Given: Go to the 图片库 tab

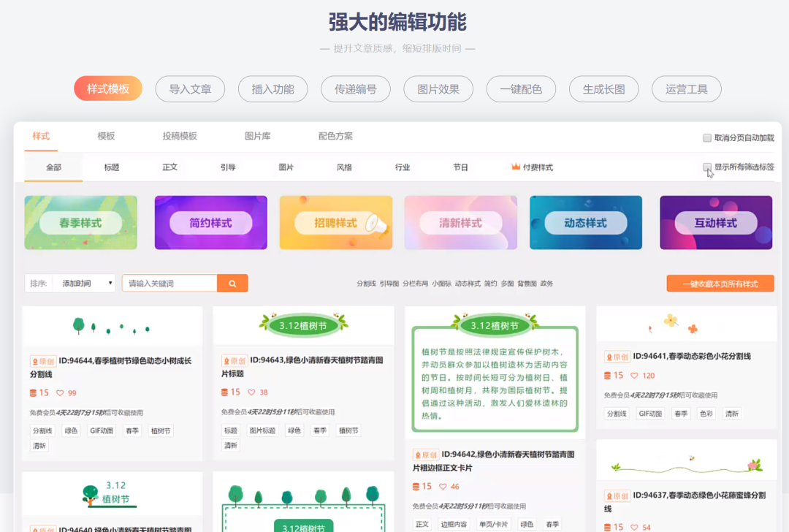Looking at the screenshot, I should pyautogui.click(x=258, y=136).
